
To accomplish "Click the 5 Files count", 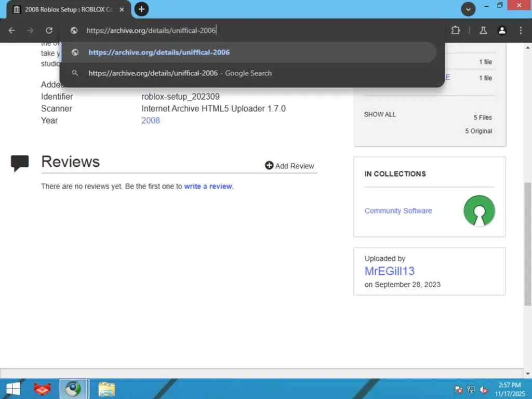I will coord(483,117).
